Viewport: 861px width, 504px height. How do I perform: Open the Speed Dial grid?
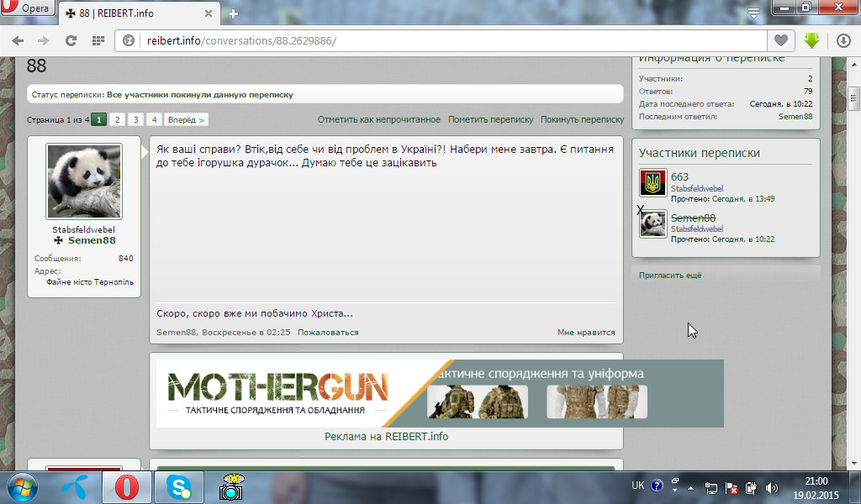coord(98,40)
